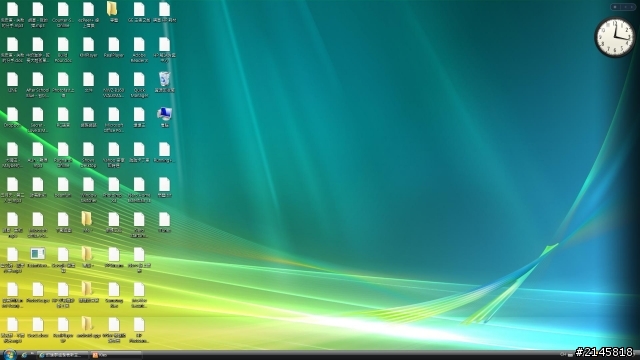640x360 pixels.
Task: Select the RealPlayer SP shortcut
Action: [x=63, y=331]
